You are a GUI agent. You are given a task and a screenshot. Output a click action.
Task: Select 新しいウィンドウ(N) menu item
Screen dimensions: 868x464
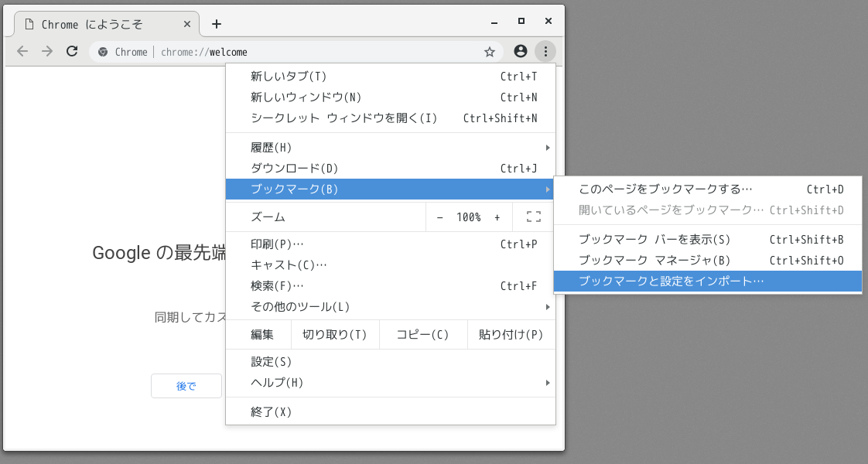point(391,97)
